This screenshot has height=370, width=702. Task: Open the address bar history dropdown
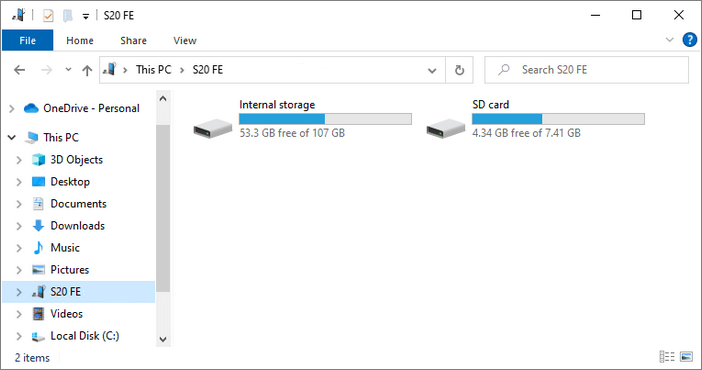(x=432, y=70)
